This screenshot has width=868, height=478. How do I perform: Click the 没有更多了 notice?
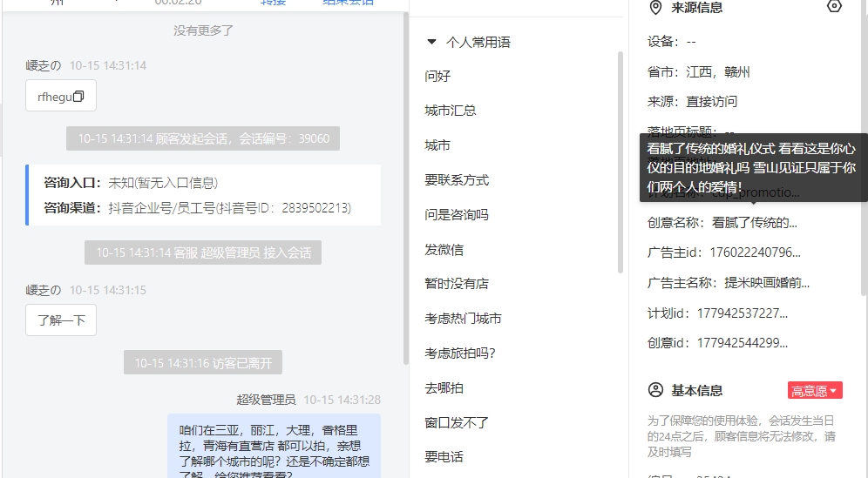(x=203, y=30)
